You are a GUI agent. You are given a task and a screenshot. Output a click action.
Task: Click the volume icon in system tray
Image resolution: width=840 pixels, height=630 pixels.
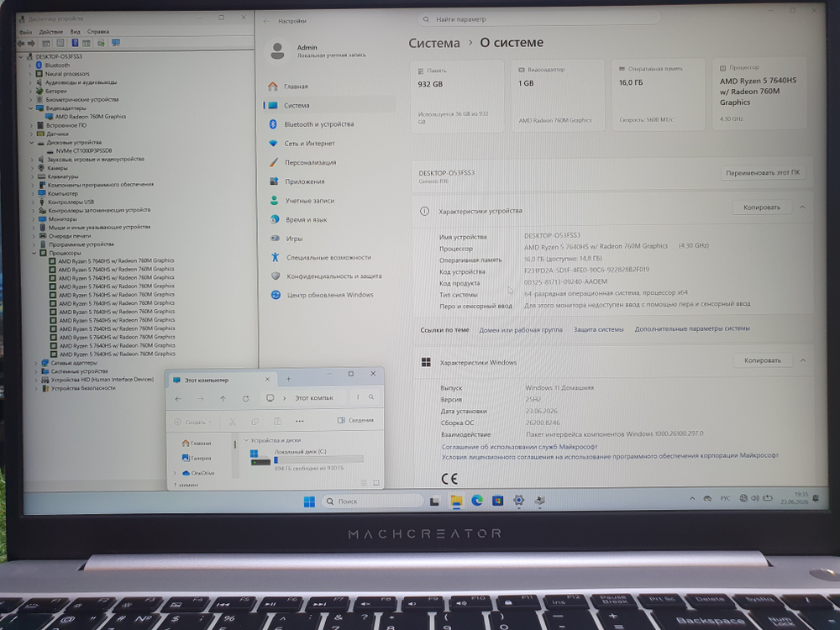click(x=755, y=498)
